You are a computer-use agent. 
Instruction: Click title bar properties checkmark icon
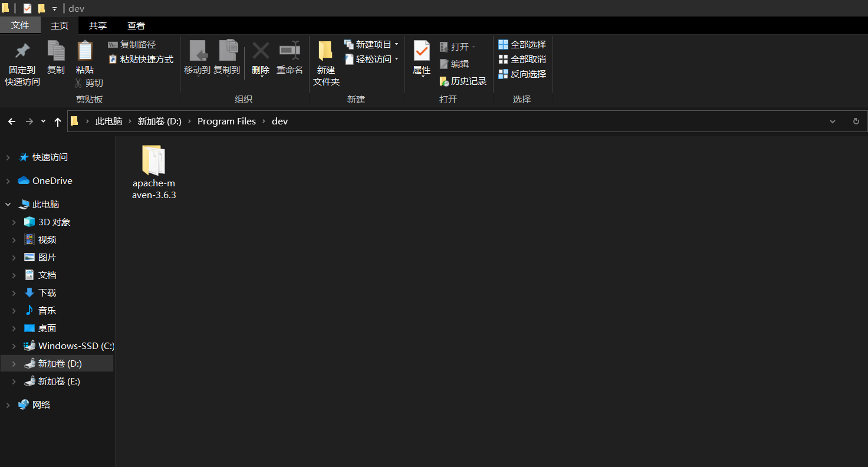coord(27,8)
